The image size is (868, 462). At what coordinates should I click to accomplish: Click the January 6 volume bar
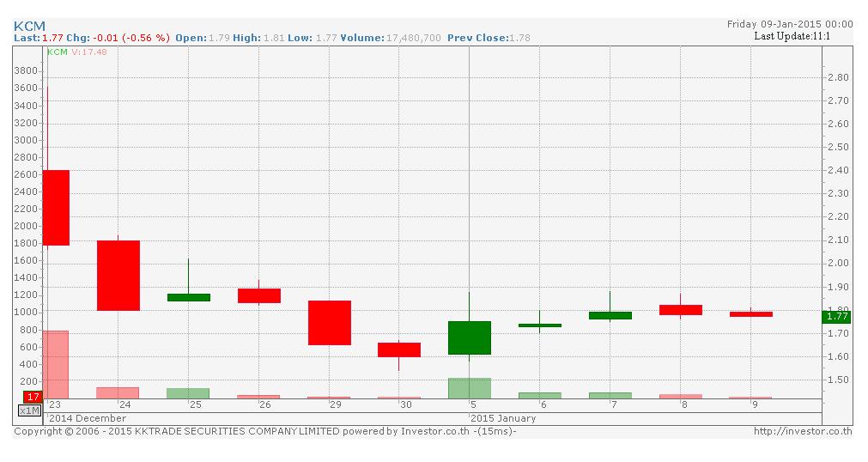coord(540,396)
